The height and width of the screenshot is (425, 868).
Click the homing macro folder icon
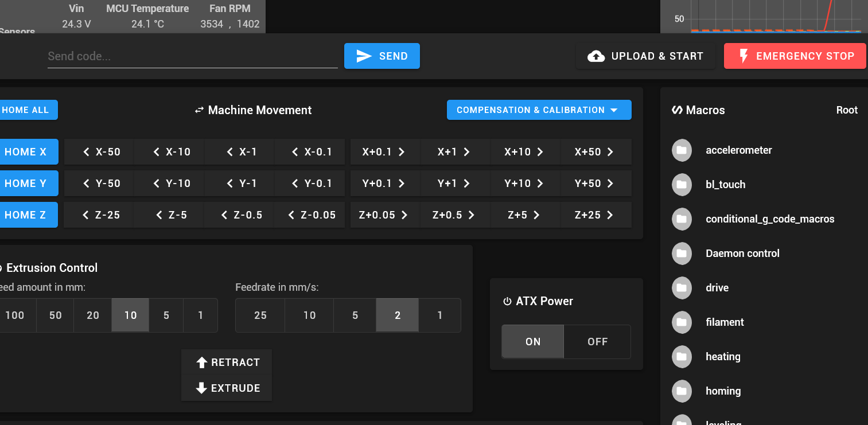point(682,391)
